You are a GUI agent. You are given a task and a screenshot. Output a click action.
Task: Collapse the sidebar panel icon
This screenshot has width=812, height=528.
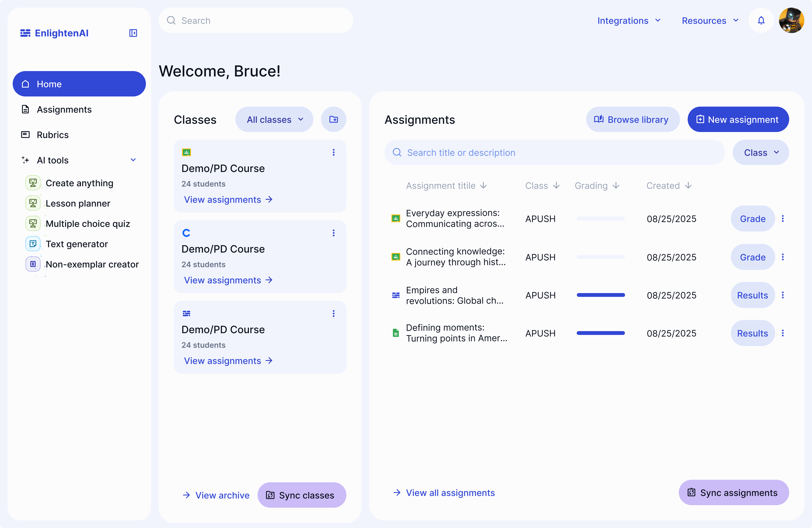133,33
